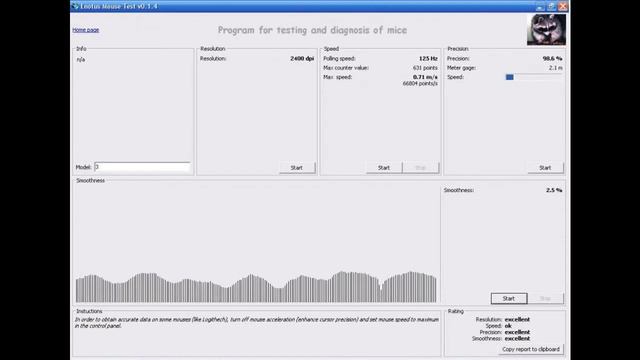The image size is (640, 360).
Task: Click the n/a text in Info panel
Action: click(x=81, y=60)
